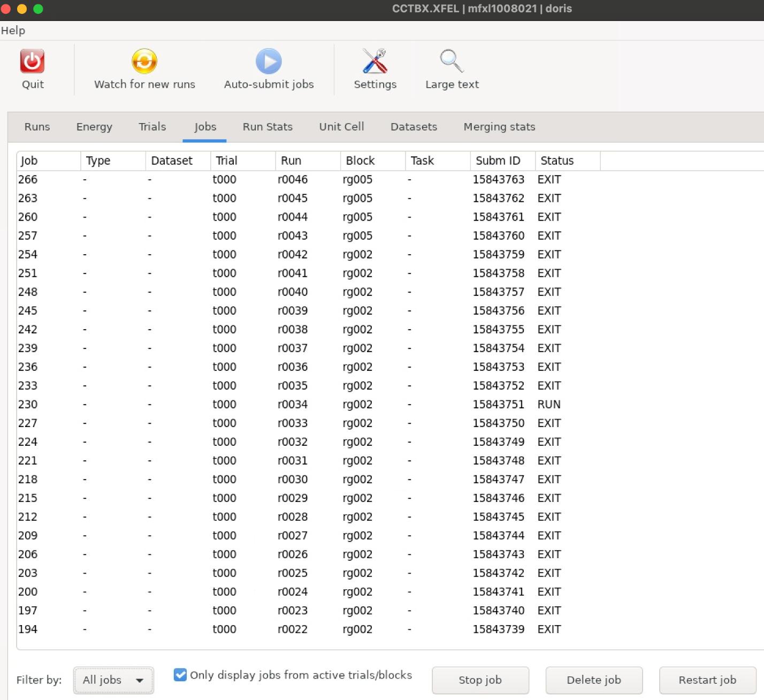Toggle Only display jobs from active trials checkbox

[180, 675]
